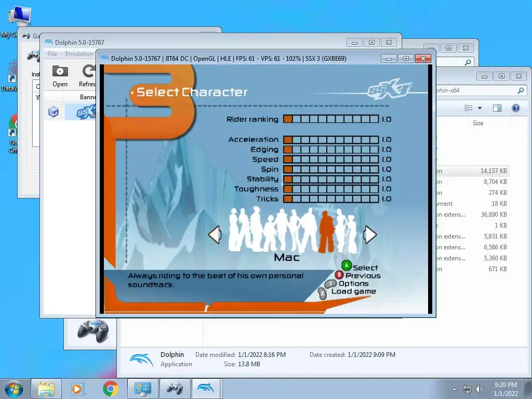Switch to Dolphin taskbar item

pos(207,389)
